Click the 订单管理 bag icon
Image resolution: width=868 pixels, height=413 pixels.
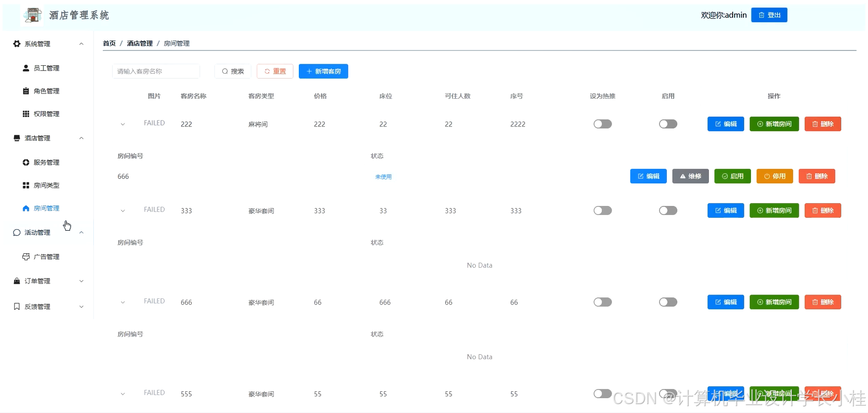click(x=17, y=281)
